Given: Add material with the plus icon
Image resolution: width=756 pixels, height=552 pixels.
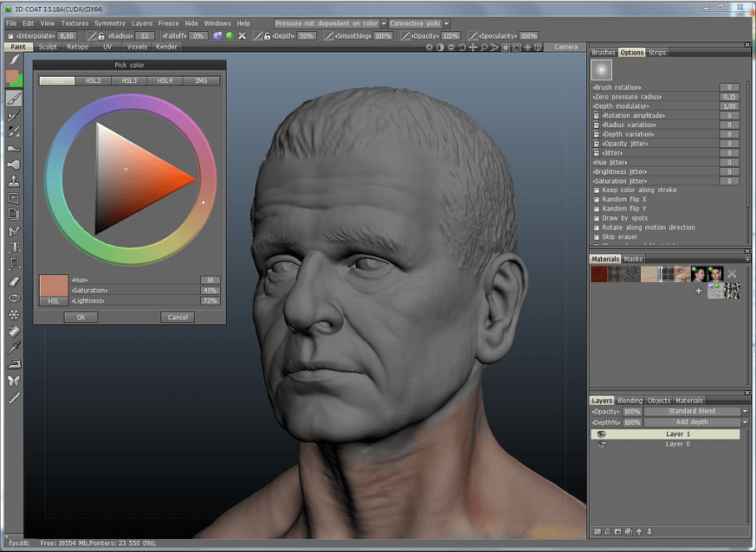Looking at the screenshot, I should tap(698, 292).
